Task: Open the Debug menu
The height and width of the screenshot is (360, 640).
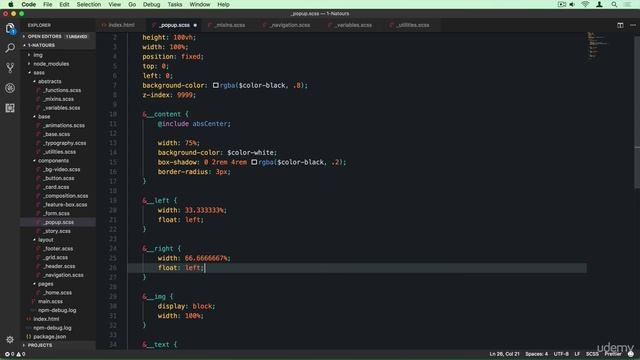Action: 151,4
